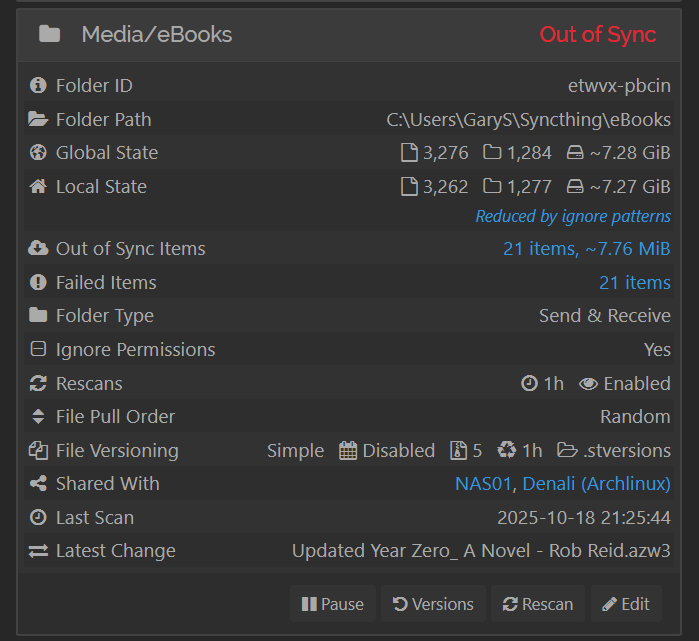Pause the Media/eBooks folder
This screenshot has width=699, height=641.
[x=332, y=604]
